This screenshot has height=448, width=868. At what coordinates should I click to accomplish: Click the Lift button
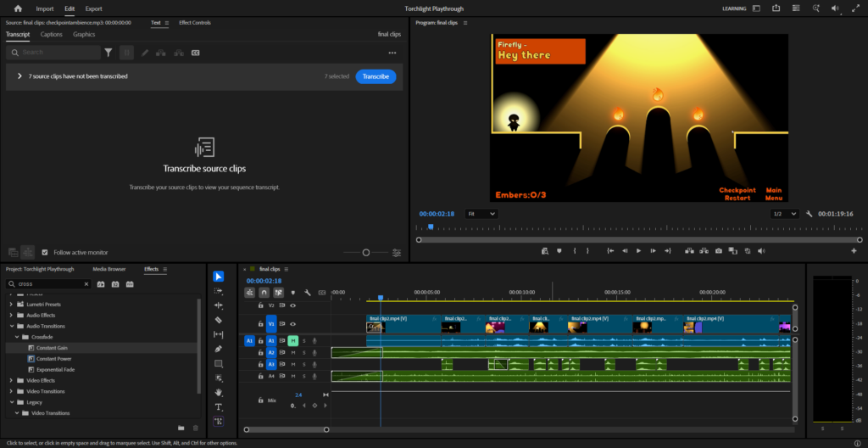(x=690, y=250)
